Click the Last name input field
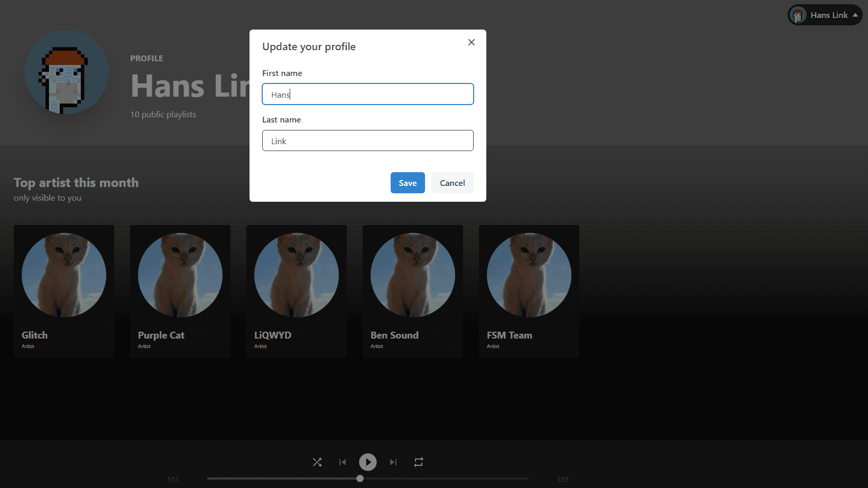Screen dimensions: 868x488 click(368, 140)
